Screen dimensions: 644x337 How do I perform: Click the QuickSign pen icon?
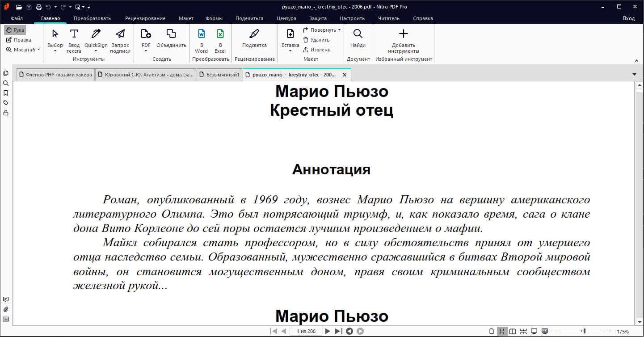(96, 34)
